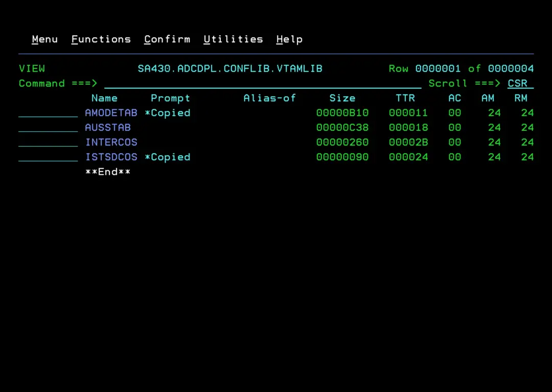Click line command field beside ISTSDCOS
Screen dimensions: 552x392
point(48,157)
